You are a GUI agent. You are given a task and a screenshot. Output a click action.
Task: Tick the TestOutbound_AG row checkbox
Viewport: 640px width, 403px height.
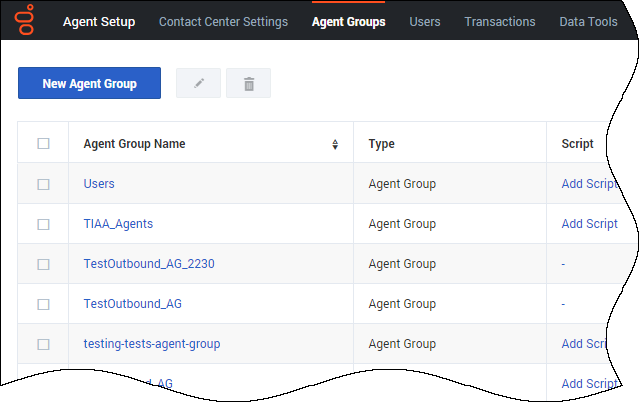click(43, 304)
